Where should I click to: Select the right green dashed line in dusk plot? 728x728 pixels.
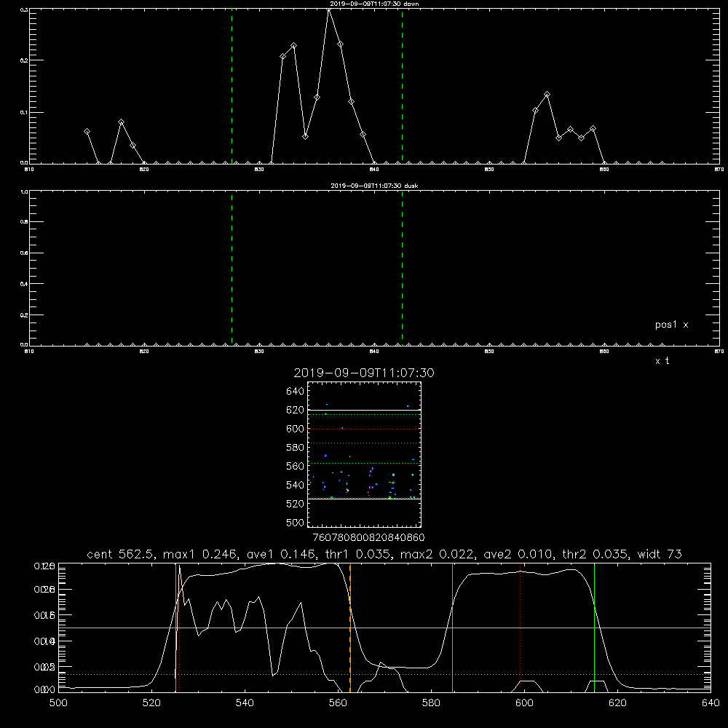pos(402,268)
